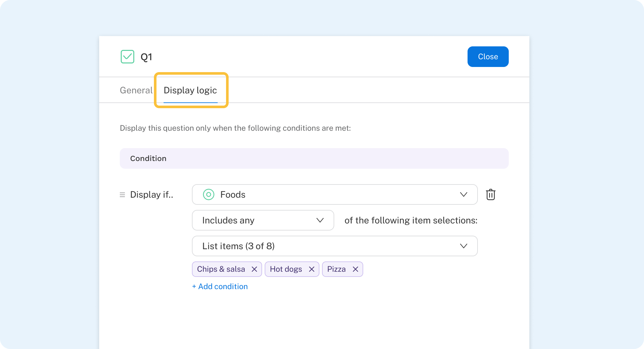
Task: Click the Q1 question title
Action: [147, 57]
